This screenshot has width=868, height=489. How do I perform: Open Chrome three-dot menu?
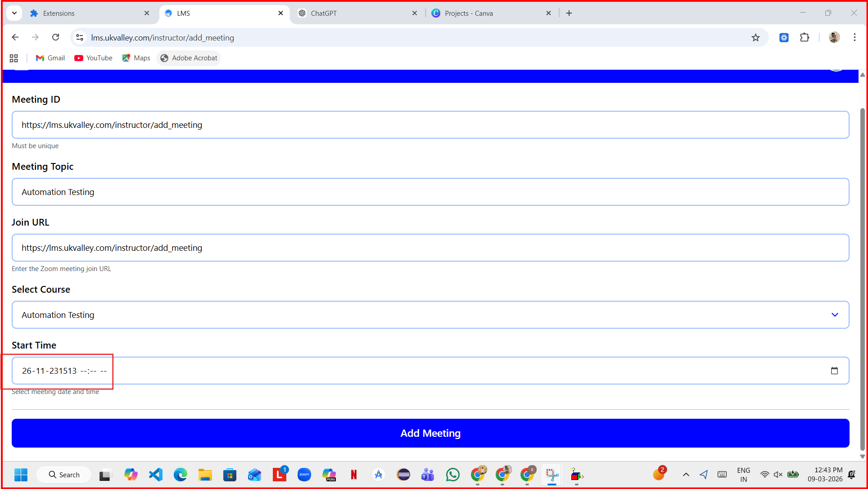[x=854, y=38]
